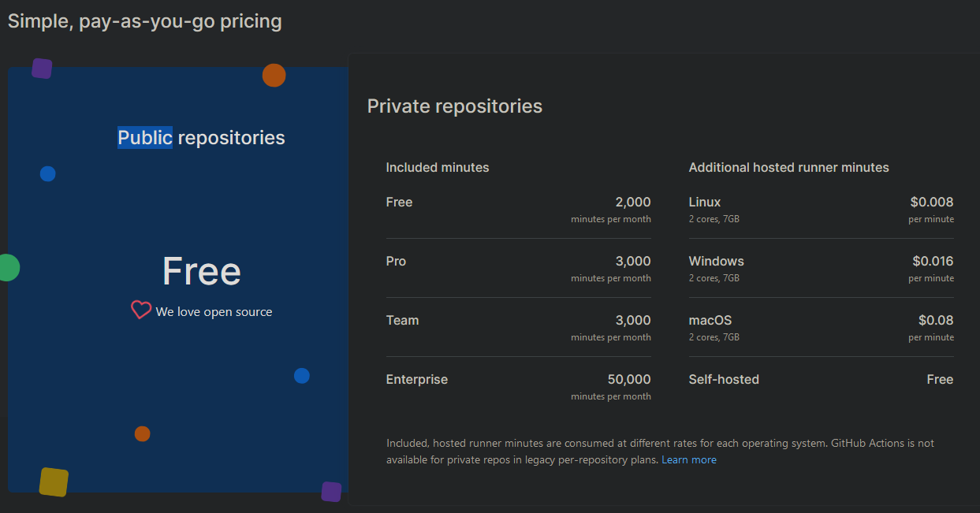Click the purple square at the card's bottom-right corner
This screenshot has height=513, width=980.
(331, 492)
